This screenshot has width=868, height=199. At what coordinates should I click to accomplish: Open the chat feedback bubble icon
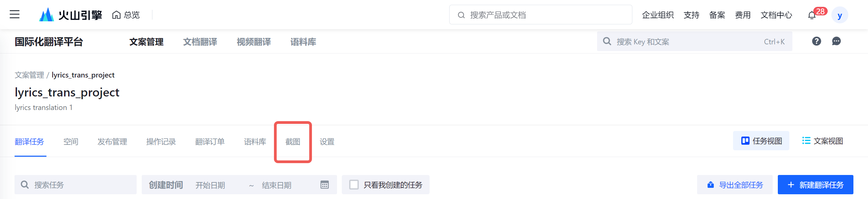pos(836,41)
